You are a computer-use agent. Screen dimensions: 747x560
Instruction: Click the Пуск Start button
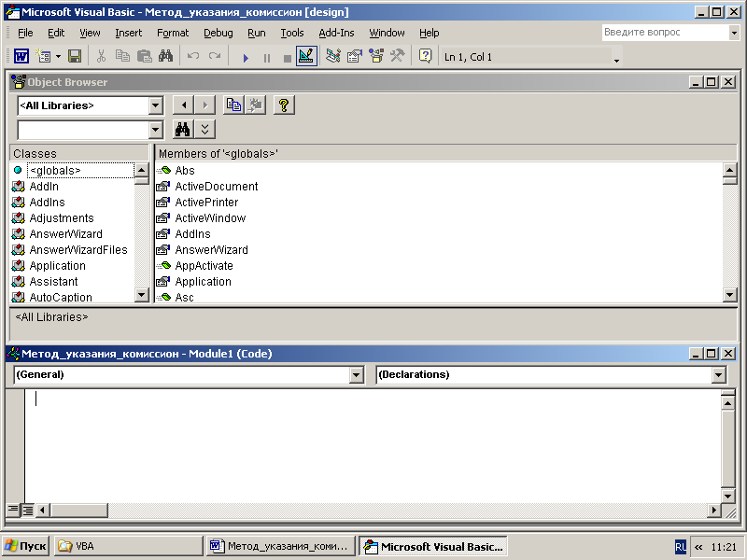tap(26, 546)
